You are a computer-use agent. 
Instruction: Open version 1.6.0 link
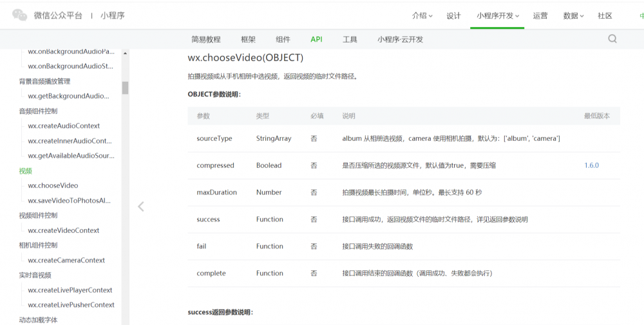pos(591,165)
